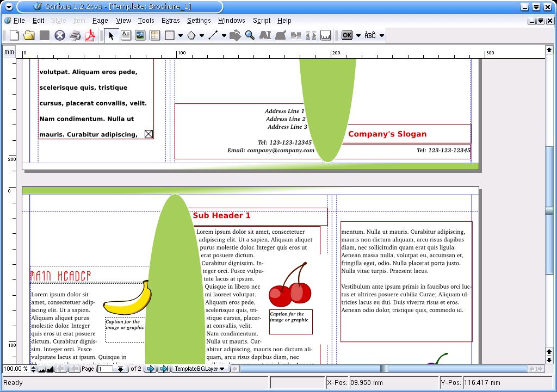557x392 pixels.
Task: Jump to the last page with the blue arrow-to-bar icon
Action: click(164, 369)
